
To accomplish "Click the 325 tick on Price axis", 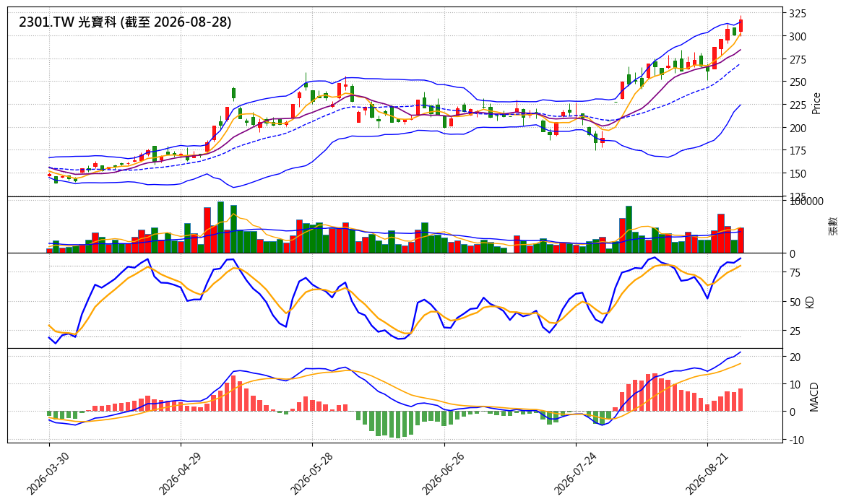I will point(797,13).
